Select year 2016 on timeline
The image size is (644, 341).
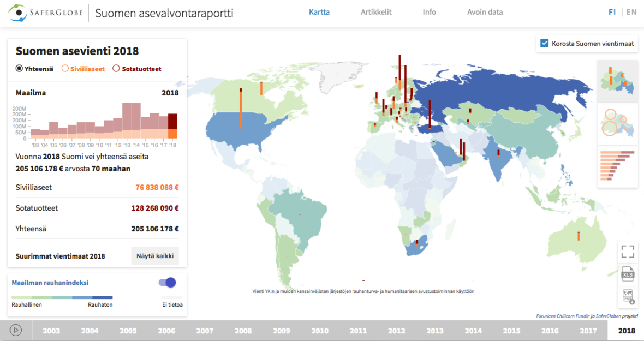tap(550, 331)
